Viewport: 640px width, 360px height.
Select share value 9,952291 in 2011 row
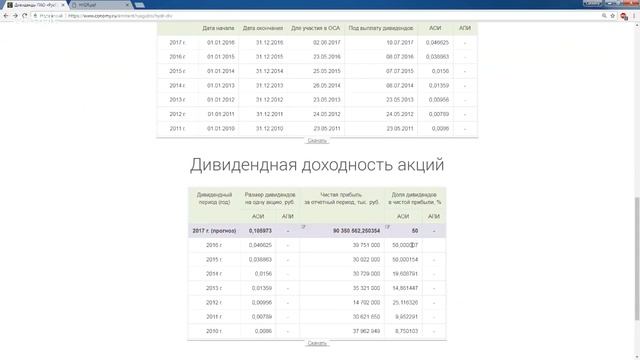pyautogui.click(x=406, y=317)
